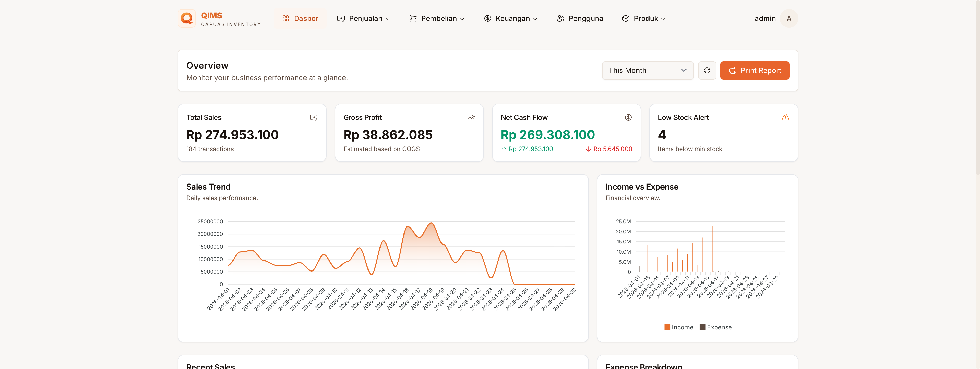The height and width of the screenshot is (369, 980).
Task: Click the Sales Trend heading
Action: point(208,187)
